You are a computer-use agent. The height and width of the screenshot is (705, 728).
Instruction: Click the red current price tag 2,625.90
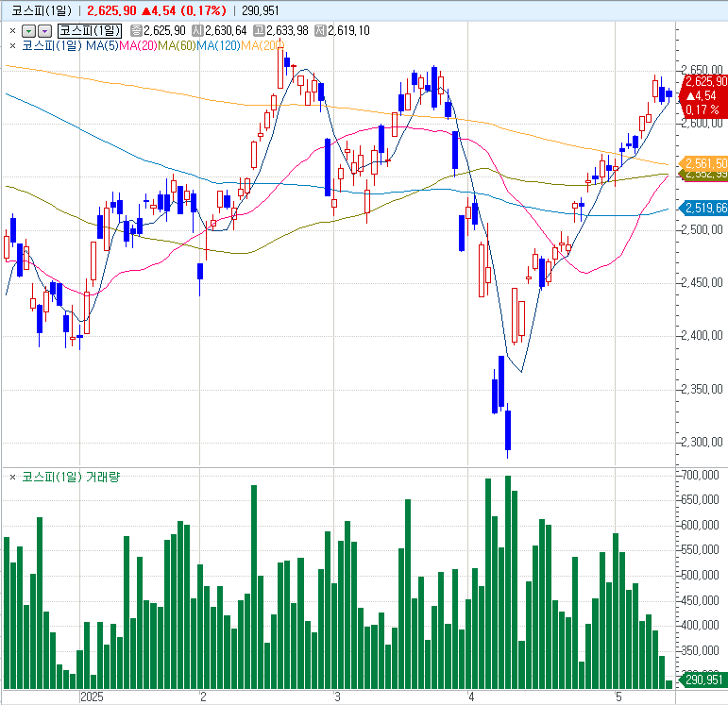(705, 82)
